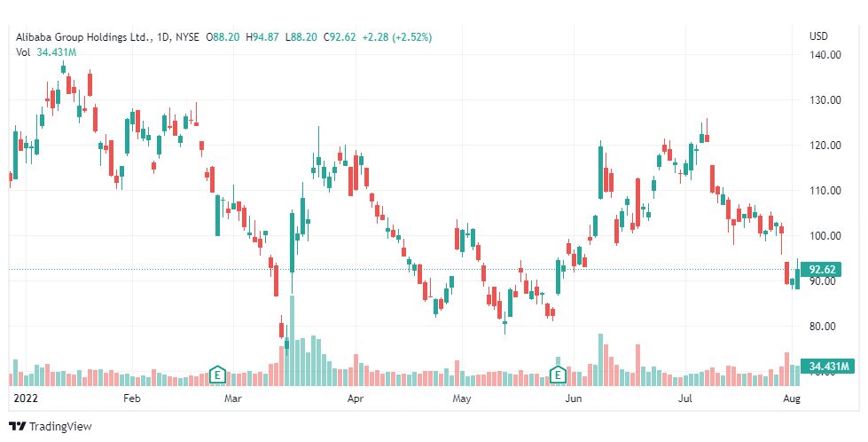The width and height of the screenshot is (868, 442).
Task: Click the Alibaba Group Holdings Ltd. title
Action: [x=83, y=37]
